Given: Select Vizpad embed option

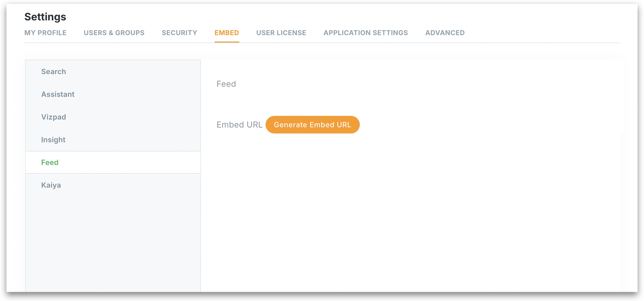Looking at the screenshot, I should click(x=53, y=117).
